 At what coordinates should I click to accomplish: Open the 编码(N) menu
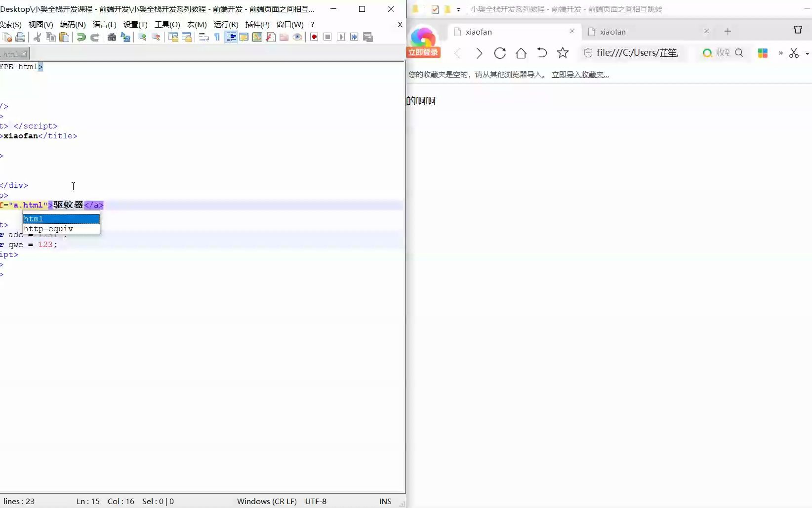[73, 24]
